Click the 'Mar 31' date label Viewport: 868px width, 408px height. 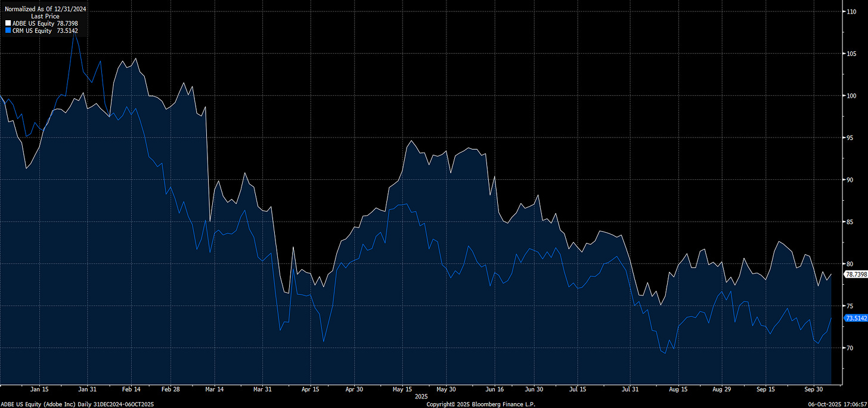(262, 390)
